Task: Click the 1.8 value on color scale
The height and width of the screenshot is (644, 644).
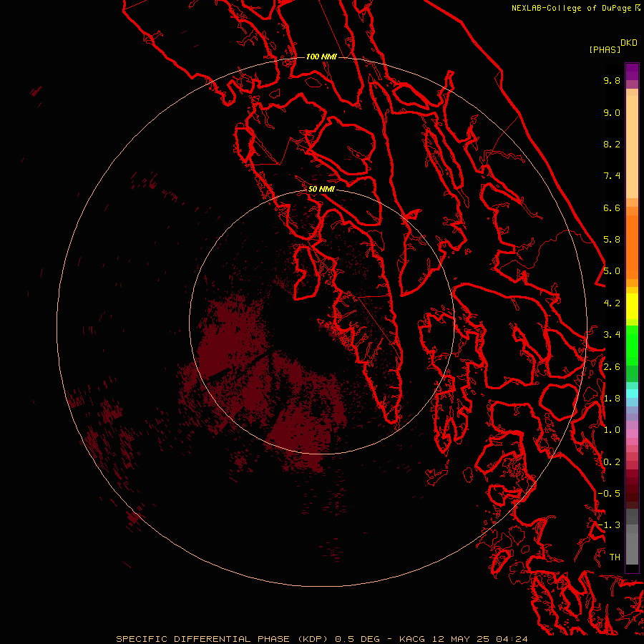Action: (612, 399)
